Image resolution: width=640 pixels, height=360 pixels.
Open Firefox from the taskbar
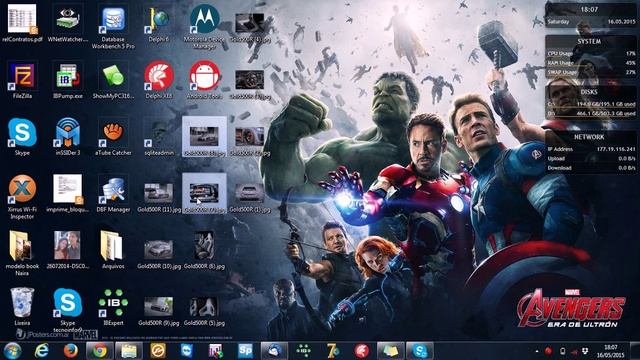[71, 351]
